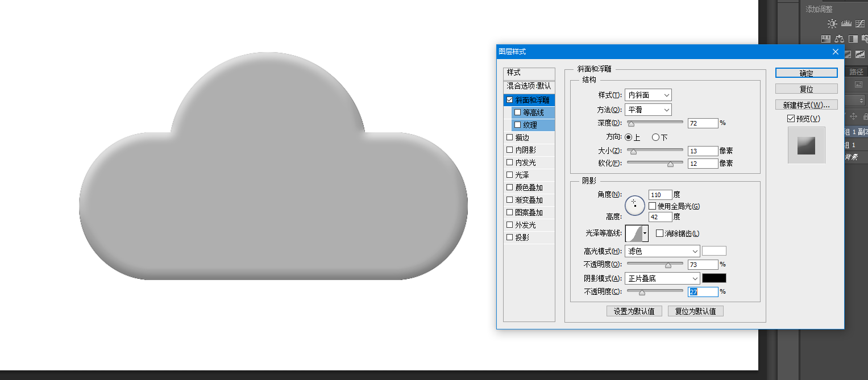The height and width of the screenshot is (380, 868).
Task: Click the 软化 slider handle
Action: (x=670, y=164)
